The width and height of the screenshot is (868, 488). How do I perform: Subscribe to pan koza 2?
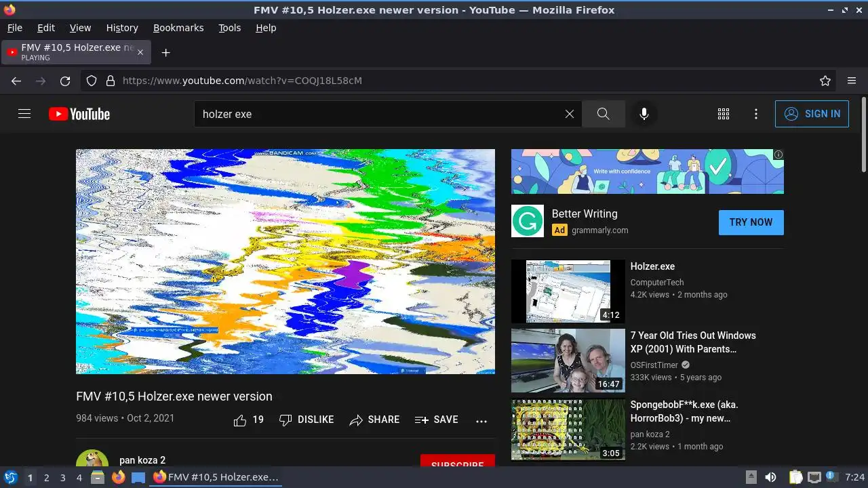(x=457, y=461)
